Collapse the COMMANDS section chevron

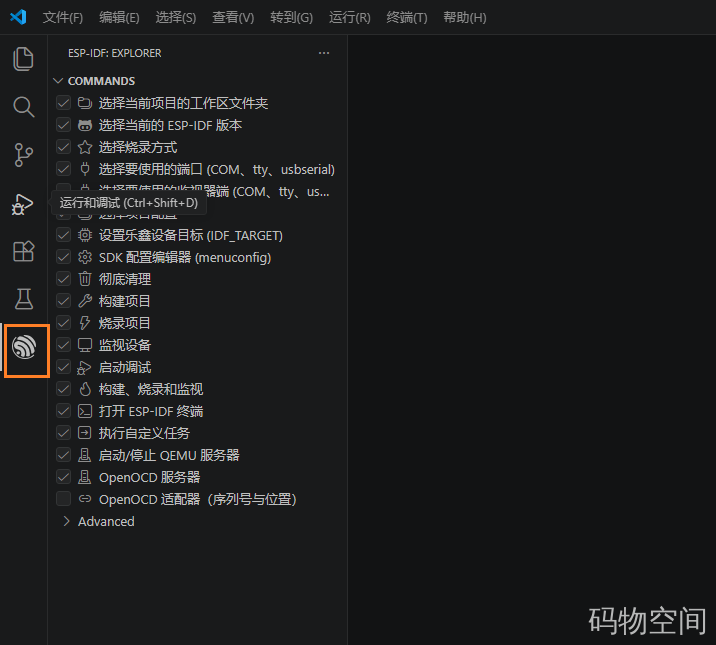pyautogui.click(x=58, y=81)
